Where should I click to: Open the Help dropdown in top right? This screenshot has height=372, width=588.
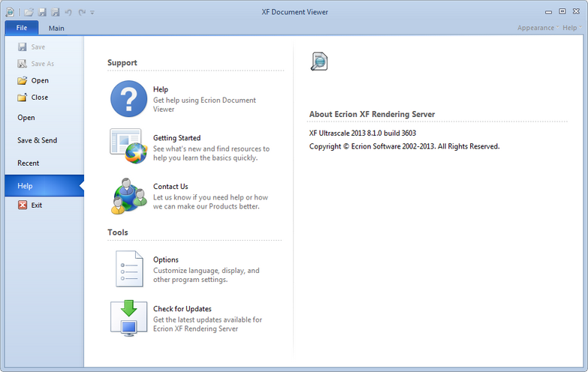(x=572, y=28)
